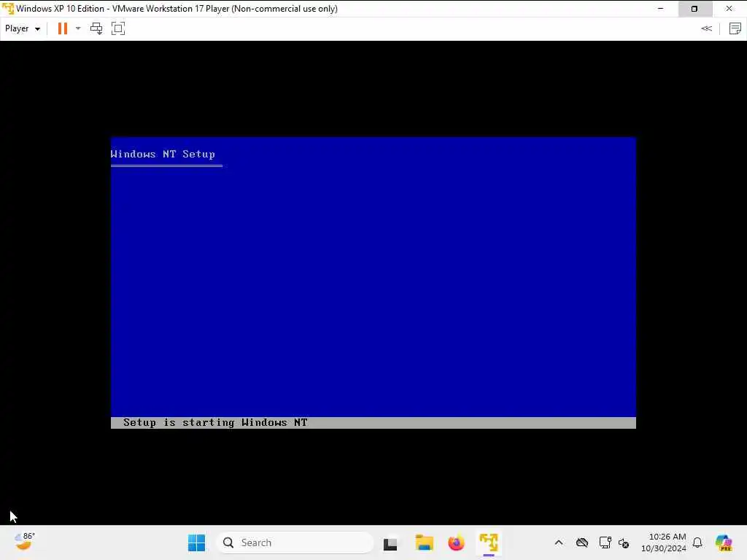Click the muted volume tray icon
Viewport: 747px width, 560px height.
click(624, 542)
